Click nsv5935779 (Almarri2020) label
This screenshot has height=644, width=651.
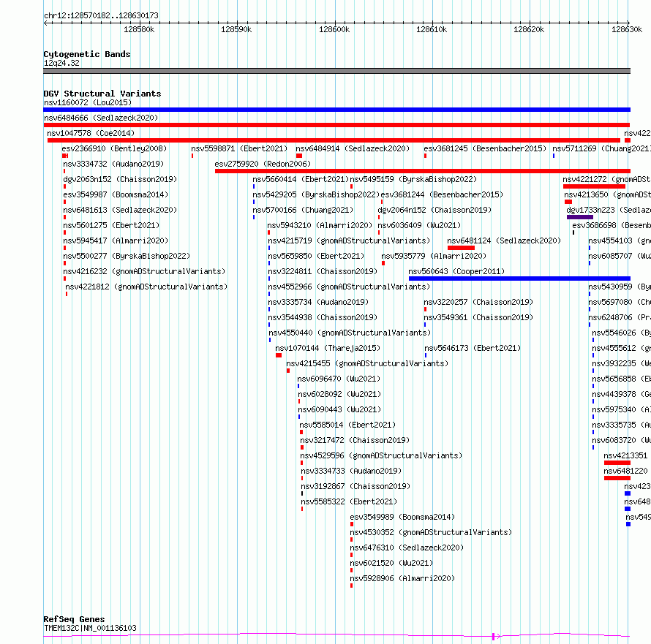click(434, 256)
